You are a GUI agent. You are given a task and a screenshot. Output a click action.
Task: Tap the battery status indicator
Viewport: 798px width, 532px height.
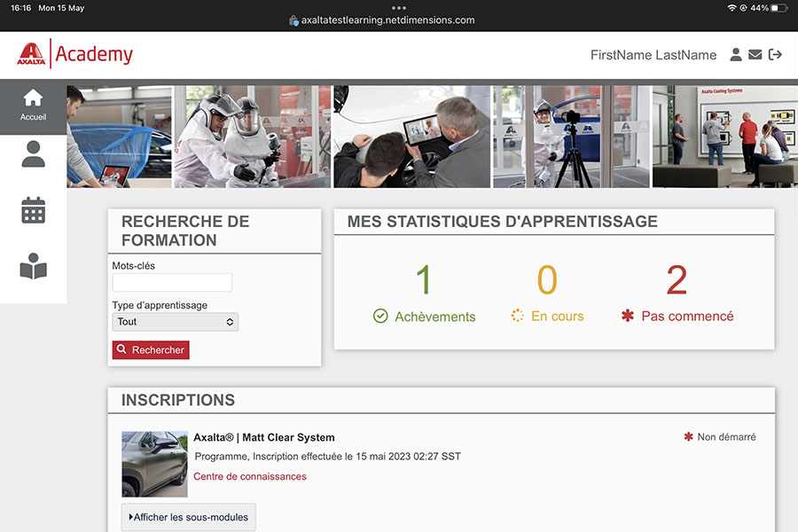778,8
